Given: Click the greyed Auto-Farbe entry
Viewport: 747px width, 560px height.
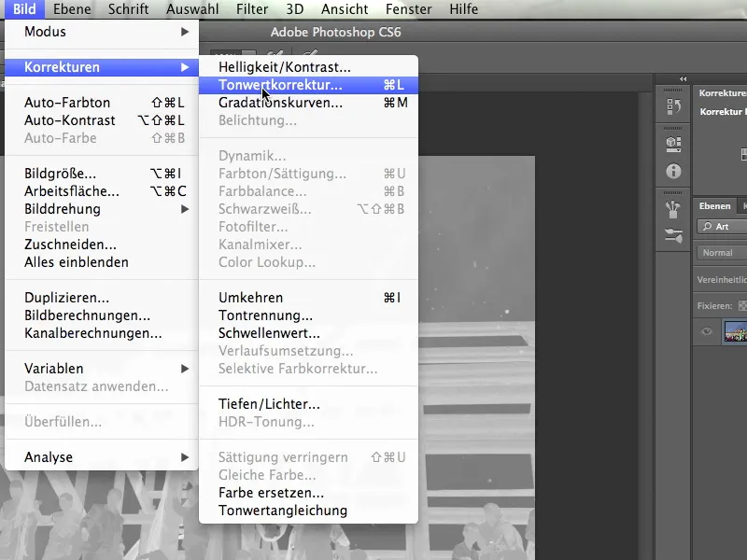Looking at the screenshot, I should (102, 138).
